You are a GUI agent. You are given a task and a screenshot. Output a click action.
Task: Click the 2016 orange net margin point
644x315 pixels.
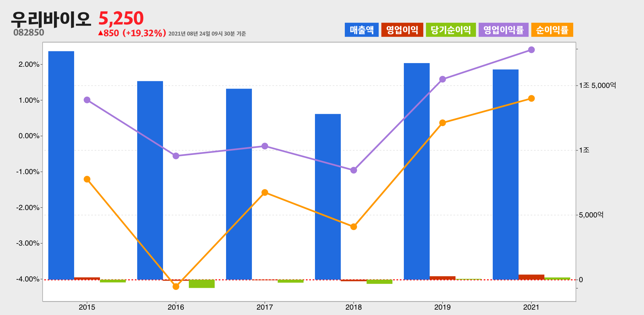point(176,286)
